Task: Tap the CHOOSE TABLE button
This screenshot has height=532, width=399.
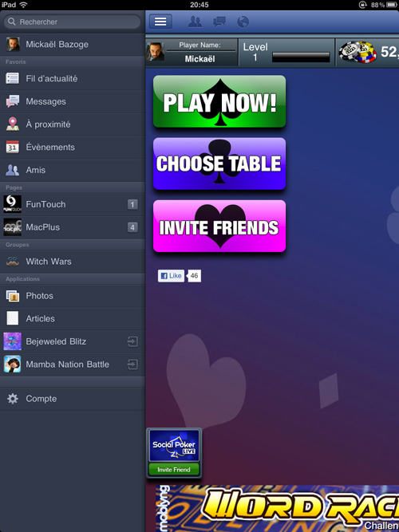Action: (219, 164)
